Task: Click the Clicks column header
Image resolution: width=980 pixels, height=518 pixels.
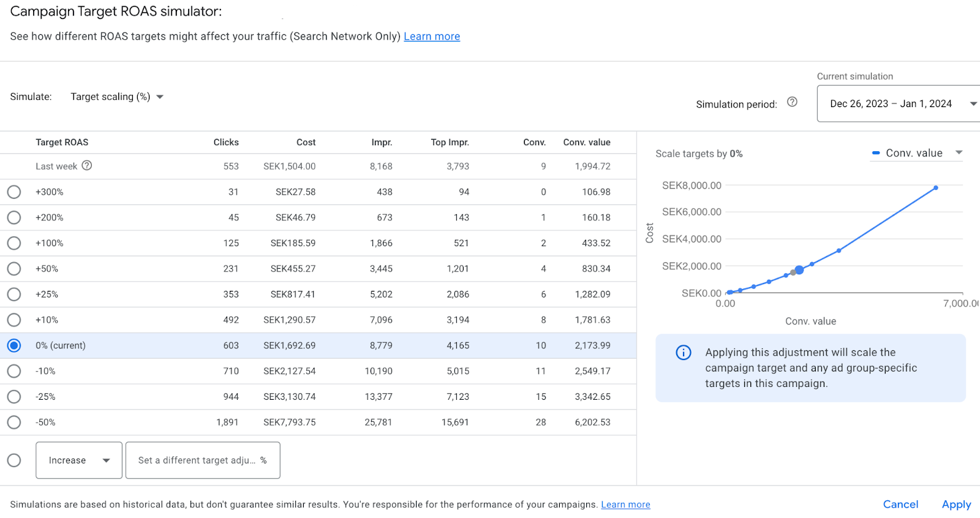Action: point(226,142)
